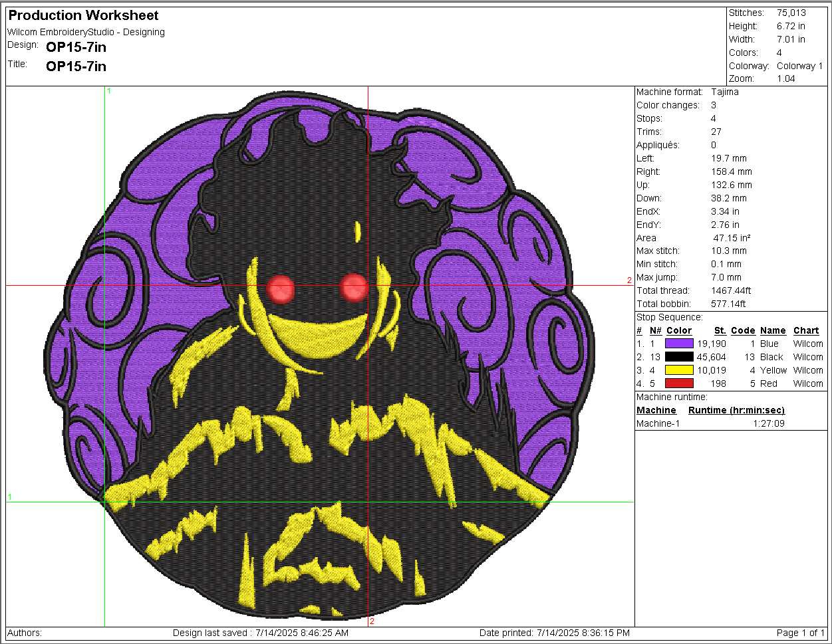
Task: Click the Height value "6.72 in"
Action: [x=791, y=26]
